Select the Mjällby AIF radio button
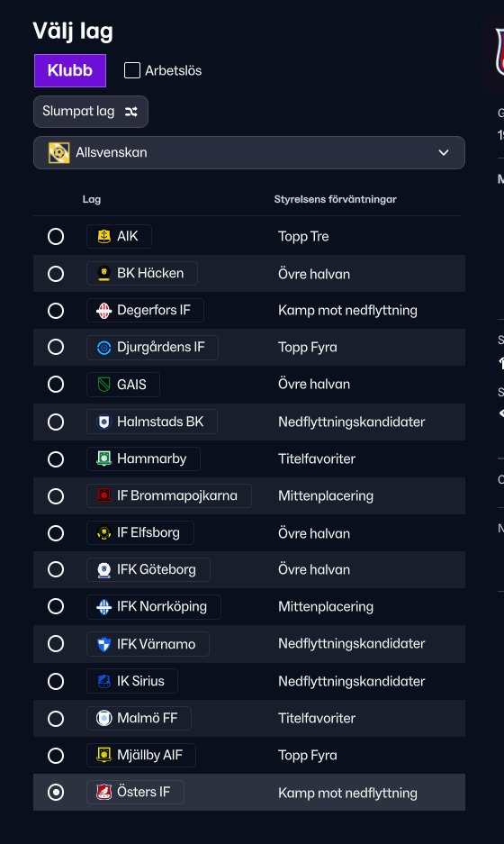 tap(56, 755)
